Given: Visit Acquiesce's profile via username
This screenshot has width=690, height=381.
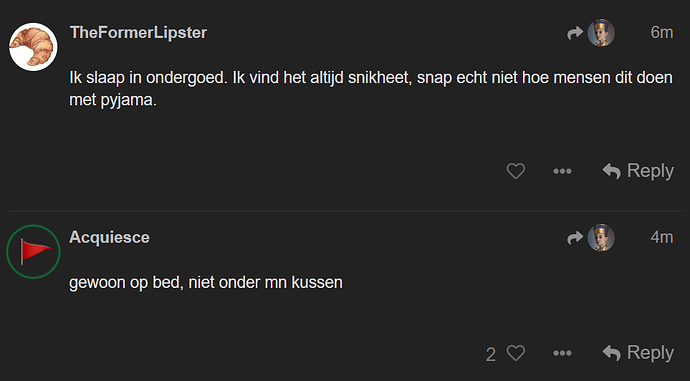Looking at the screenshot, I should click(x=109, y=238).
